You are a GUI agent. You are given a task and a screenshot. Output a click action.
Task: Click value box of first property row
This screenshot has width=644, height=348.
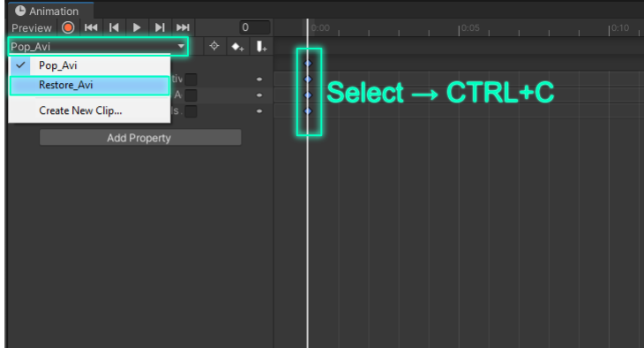click(x=191, y=79)
